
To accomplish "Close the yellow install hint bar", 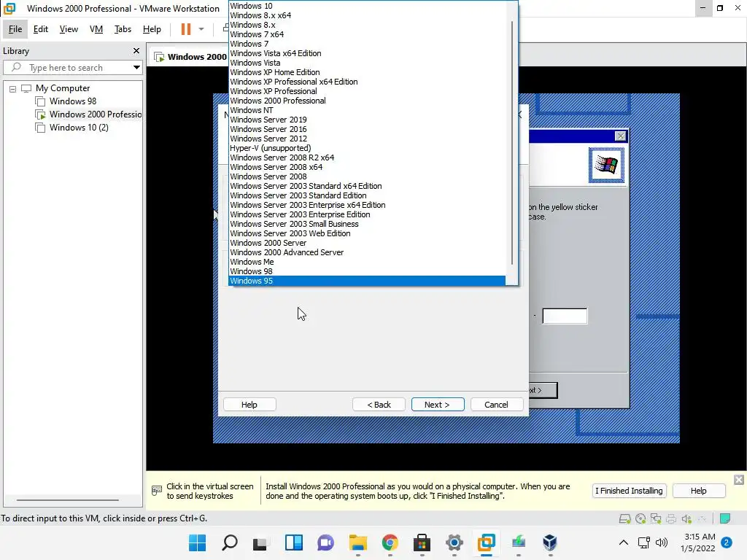I will point(738,480).
